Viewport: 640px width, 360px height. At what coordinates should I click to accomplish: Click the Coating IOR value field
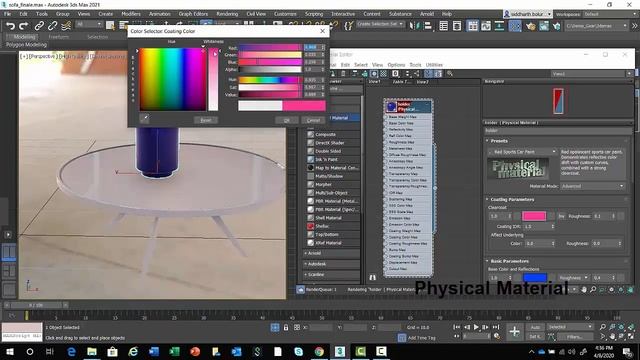coord(539,227)
